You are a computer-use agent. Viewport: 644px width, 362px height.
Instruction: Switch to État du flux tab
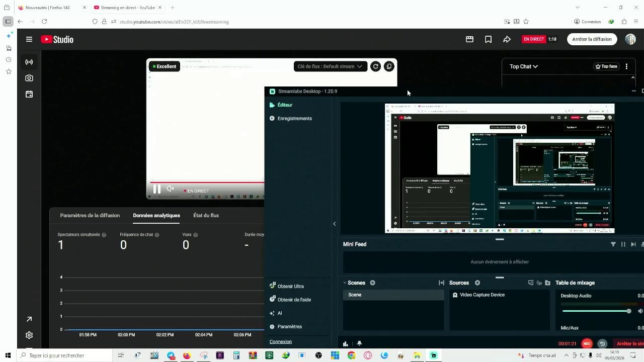(206, 215)
